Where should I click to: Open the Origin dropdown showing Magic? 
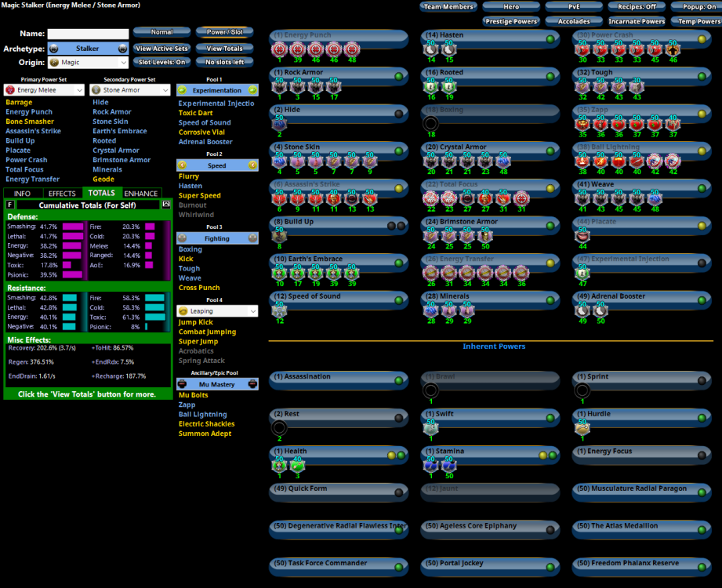[x=87, y=63]
